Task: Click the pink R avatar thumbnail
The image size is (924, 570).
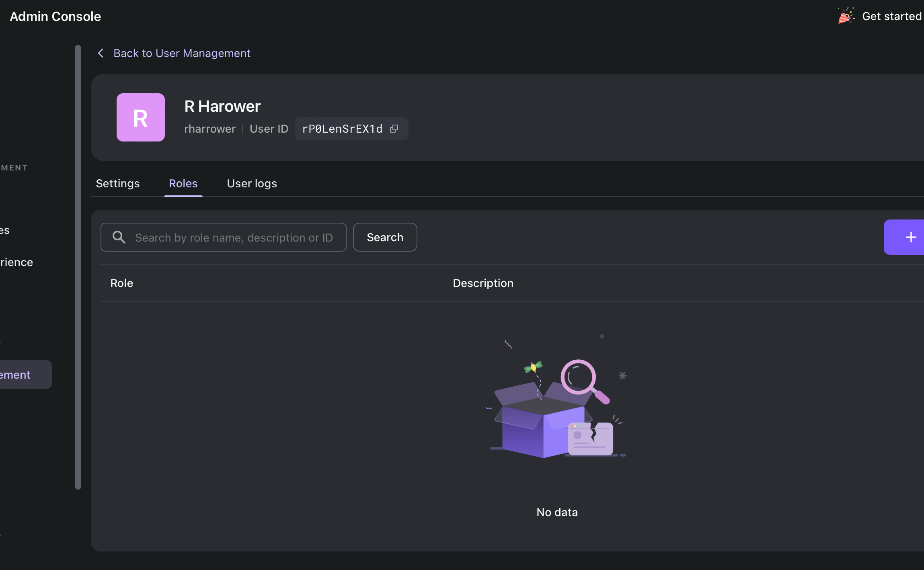Action: (141, 117)
